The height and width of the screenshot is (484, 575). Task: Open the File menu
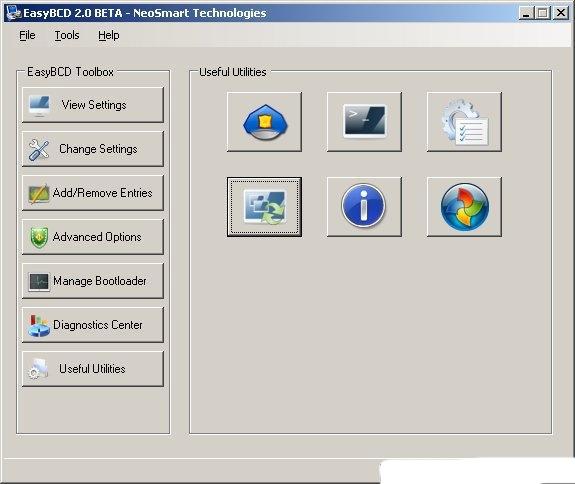tap(27, 35)
